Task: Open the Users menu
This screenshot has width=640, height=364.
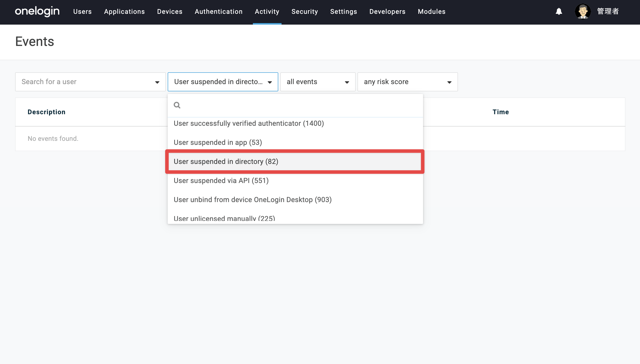Action: pos(82,12)
